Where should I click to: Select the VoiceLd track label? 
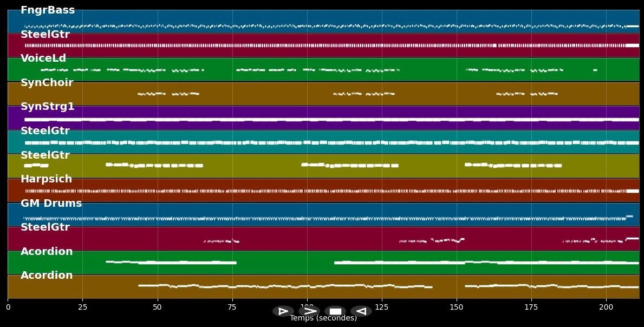pyautogui.click(x=43, y=58)
